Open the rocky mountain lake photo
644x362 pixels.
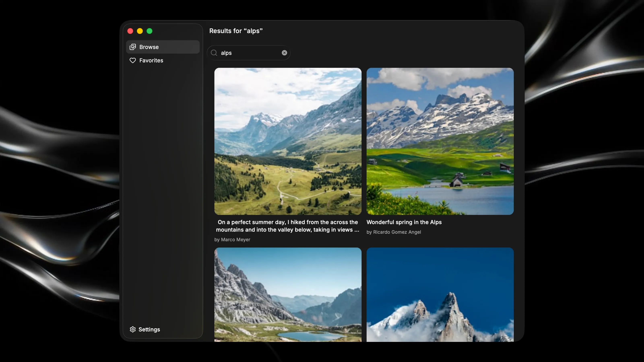(288, 295)
